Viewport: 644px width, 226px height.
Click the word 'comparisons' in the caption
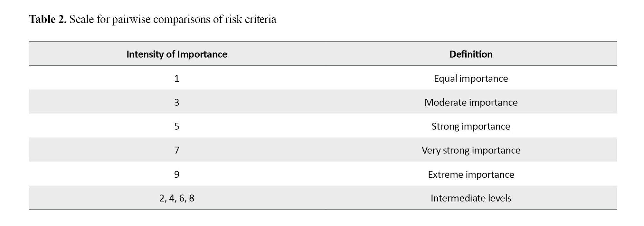coord(182,20)
